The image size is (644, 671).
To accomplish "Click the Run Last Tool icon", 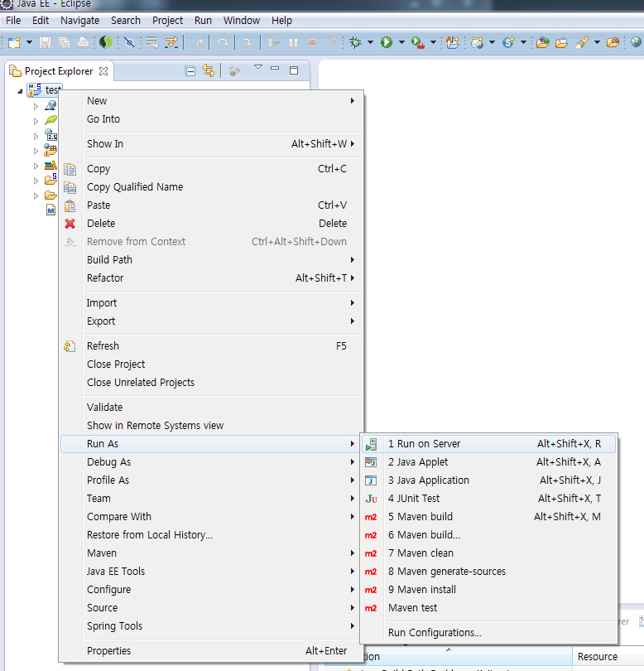I will tap(417, 42).
